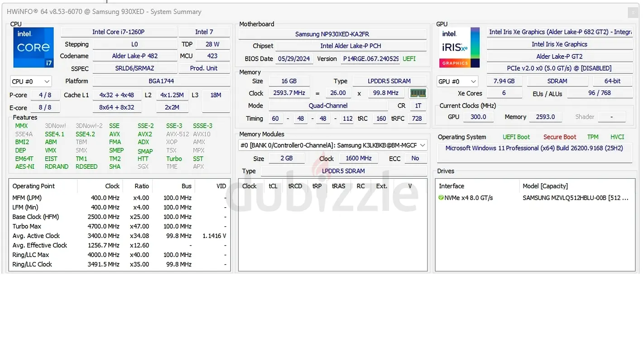This screenshot has height=362, width=644.
Task: Click the BGA1744 platform field
Action: coord(161,81)
